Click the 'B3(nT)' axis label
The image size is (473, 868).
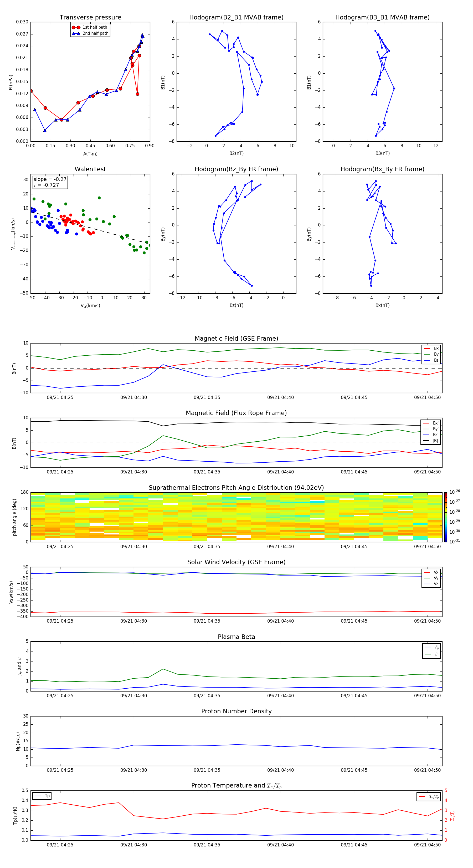point(382,153)
